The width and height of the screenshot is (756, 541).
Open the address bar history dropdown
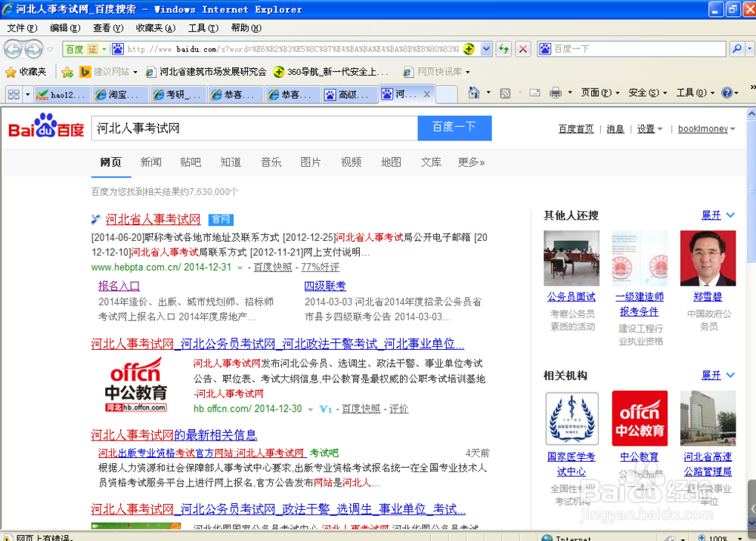486,48
